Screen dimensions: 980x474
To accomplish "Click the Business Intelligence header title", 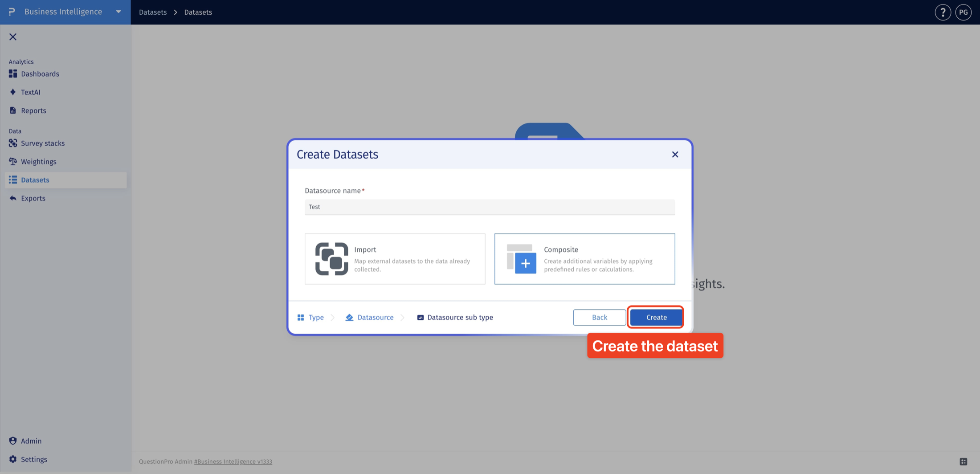I will [63, 12].
